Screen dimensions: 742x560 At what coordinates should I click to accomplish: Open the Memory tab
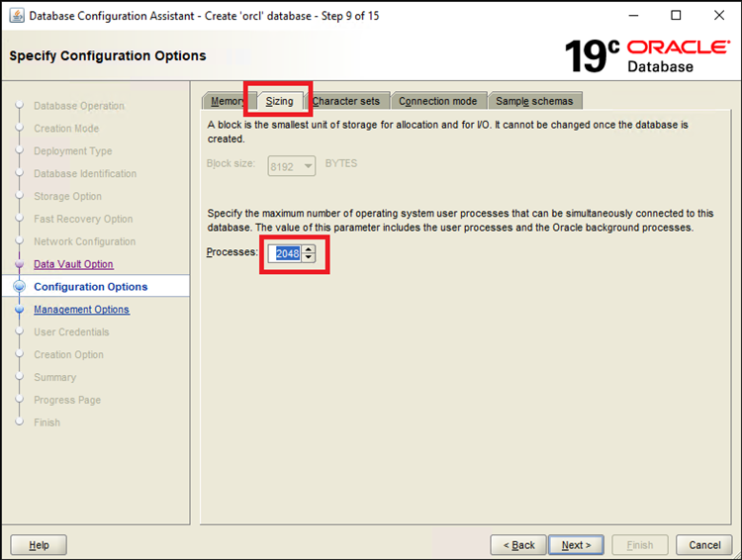point(230,101)
